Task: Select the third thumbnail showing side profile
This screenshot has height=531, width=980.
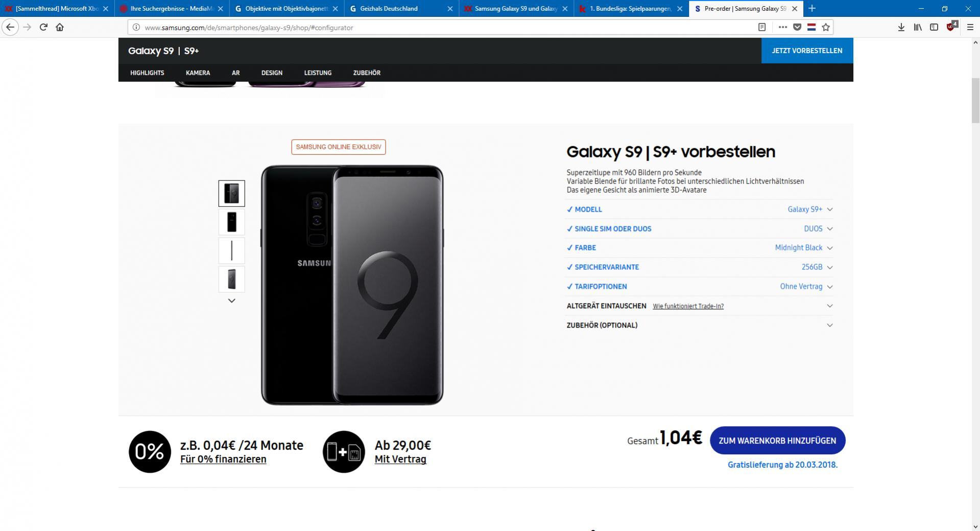Action: pos(231,250)
